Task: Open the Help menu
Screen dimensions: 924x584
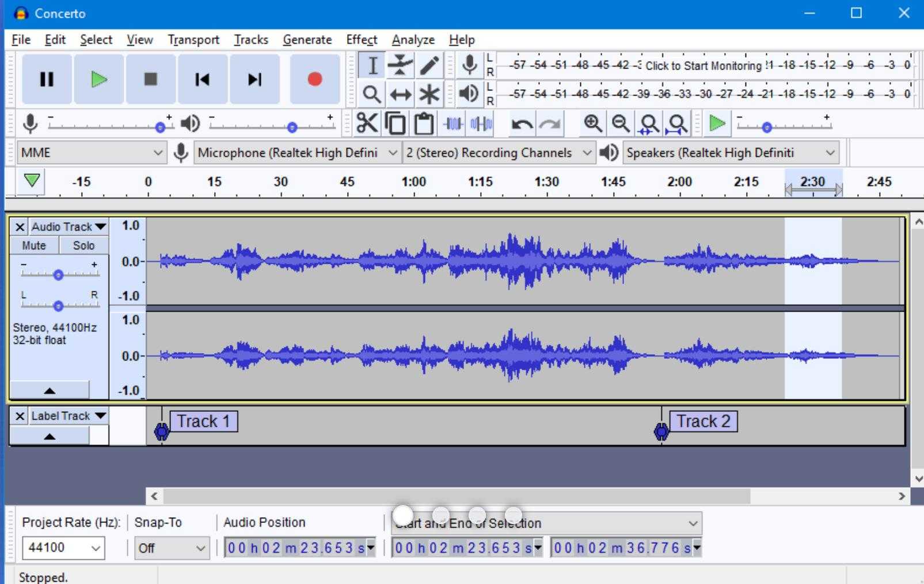Action: (462, 40)
